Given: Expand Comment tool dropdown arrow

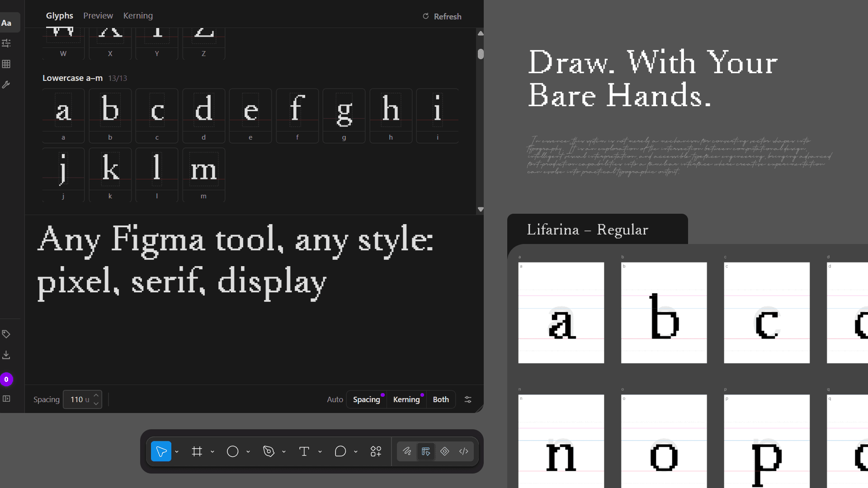Looking at the screenshot, I should click(356, 452).
